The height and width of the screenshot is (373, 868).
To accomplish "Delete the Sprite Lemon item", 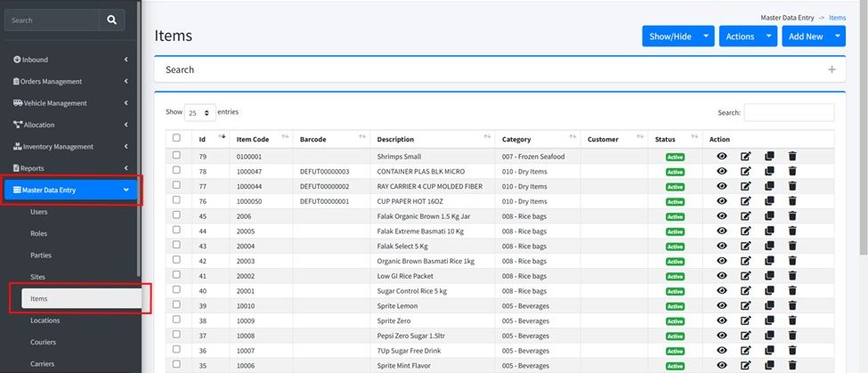I will (x=792, y=305).
